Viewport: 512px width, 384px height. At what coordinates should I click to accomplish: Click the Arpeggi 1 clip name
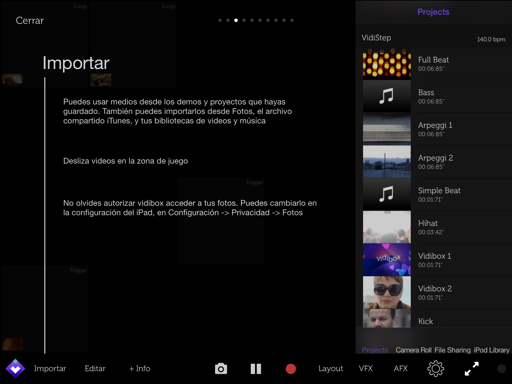(435, 126)
